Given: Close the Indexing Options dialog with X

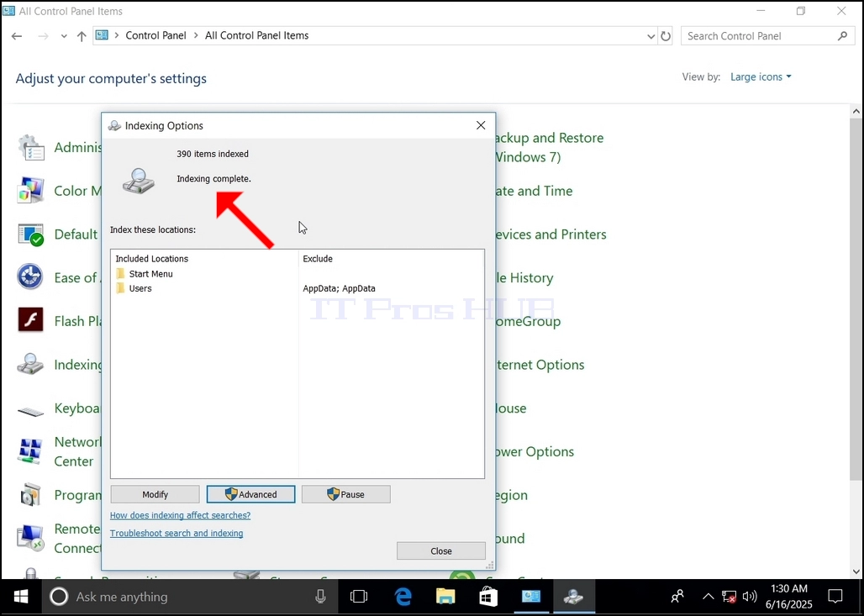Looking at the screenshot, I should point(481,125).
